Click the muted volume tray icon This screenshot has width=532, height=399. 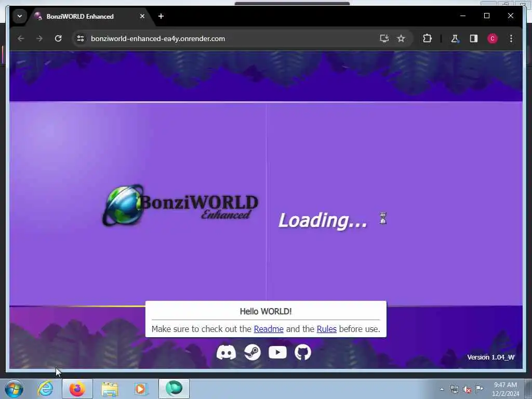click(467, 390)
